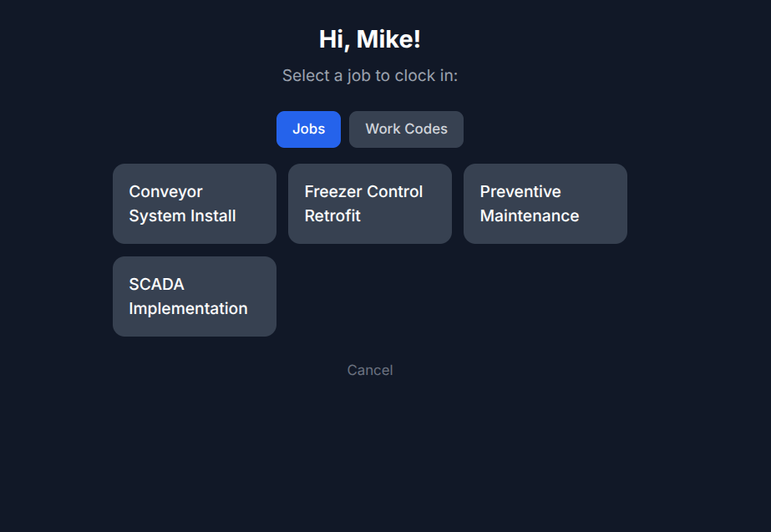
Task: Cancel the clock-in selection
Action: click(370, 370)
